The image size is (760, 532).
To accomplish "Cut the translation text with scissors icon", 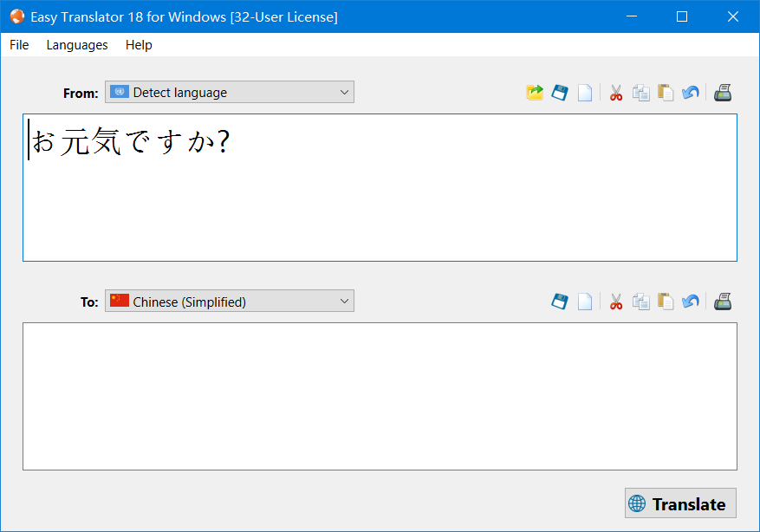I will (x=616, y=302).
